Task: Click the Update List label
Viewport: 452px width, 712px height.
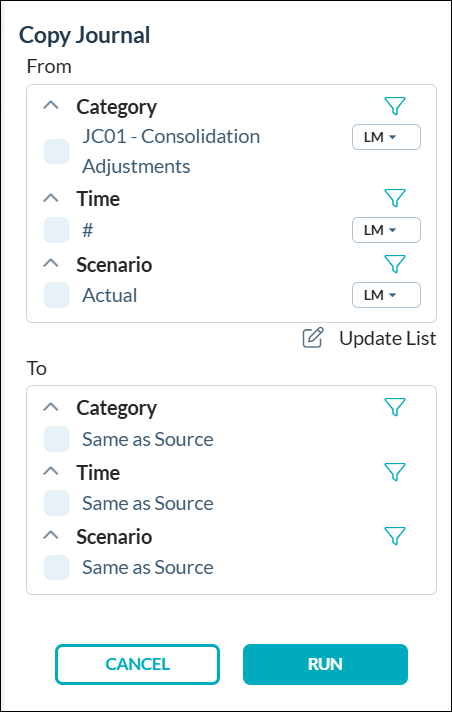Action: (x=387, y=338)
